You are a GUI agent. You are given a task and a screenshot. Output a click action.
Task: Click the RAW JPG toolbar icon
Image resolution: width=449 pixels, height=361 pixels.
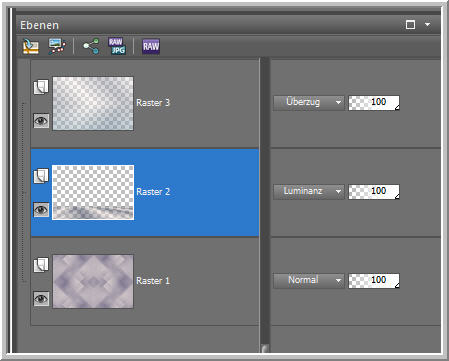[x=117, y=46]
